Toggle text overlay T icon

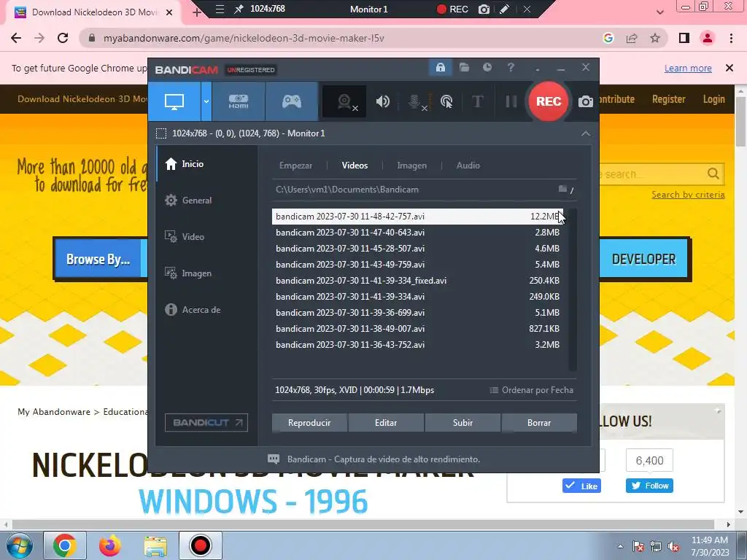pyautogui.click(x=477, y=101)
